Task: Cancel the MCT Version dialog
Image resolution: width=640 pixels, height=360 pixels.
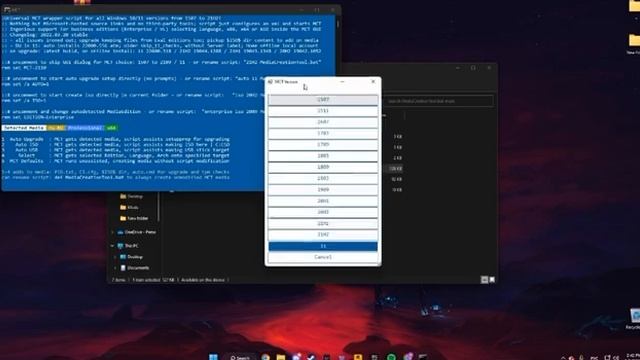Action: click(323, 257)
